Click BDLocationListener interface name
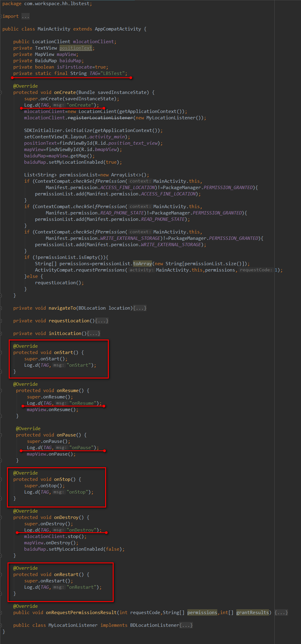Screen dimensions: 301x644 [155, 625]
